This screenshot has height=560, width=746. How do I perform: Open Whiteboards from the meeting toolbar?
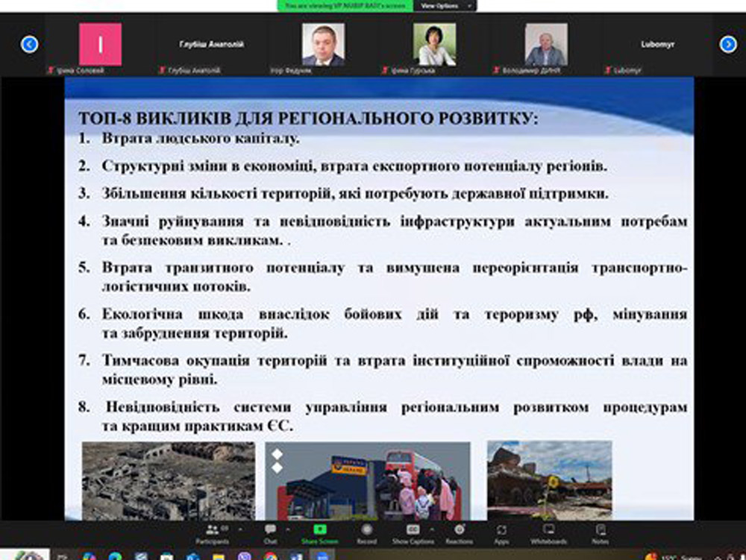[549, 532]
